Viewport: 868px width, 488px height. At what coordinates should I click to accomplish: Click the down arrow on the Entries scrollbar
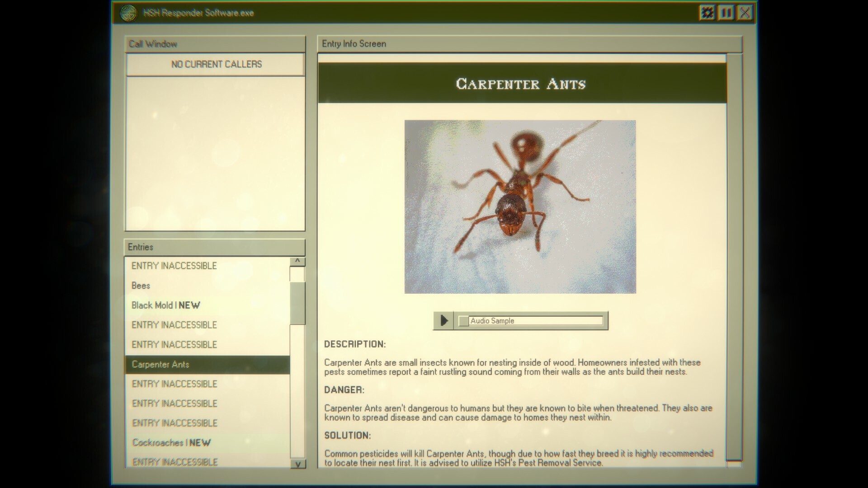pos(297,463)
